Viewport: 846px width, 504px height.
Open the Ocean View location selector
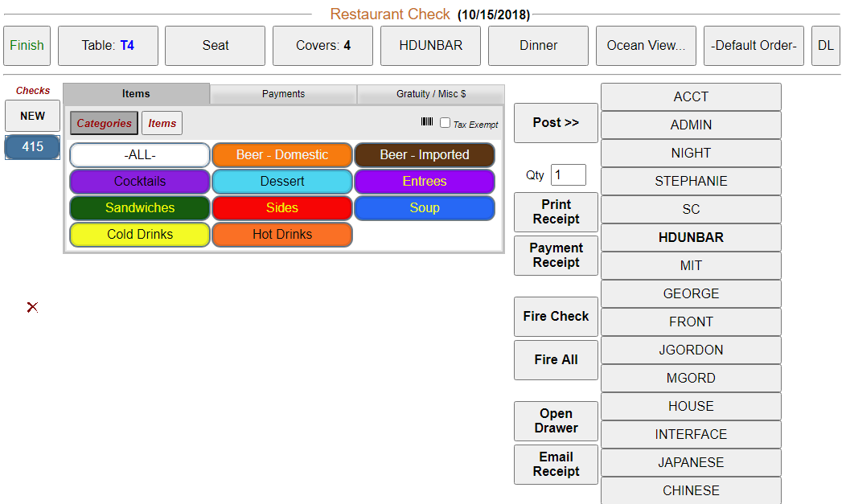[x=646, y=46]
